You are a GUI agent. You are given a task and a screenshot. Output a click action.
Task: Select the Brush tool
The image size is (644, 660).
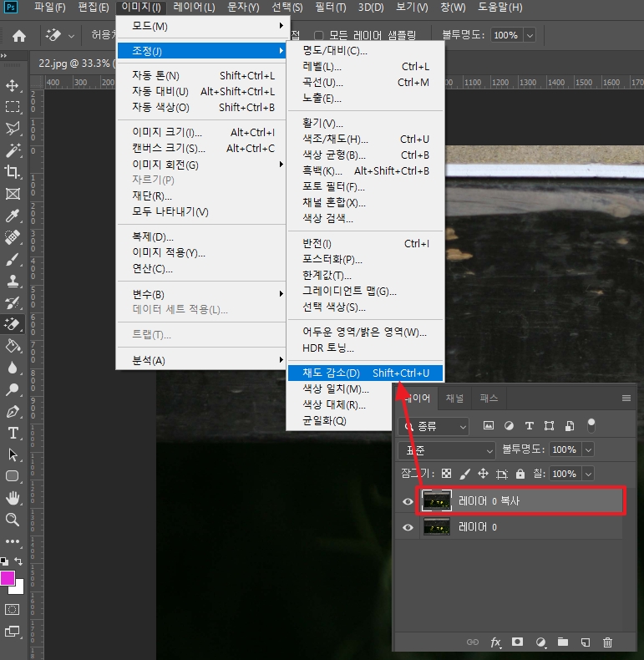tap(13, 259)
